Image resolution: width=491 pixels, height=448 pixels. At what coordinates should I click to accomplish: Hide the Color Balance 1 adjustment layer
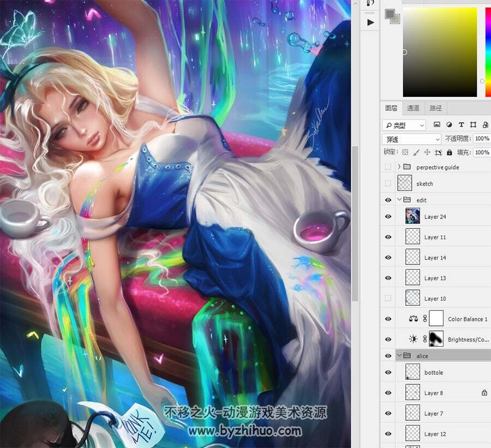[388, 319]
